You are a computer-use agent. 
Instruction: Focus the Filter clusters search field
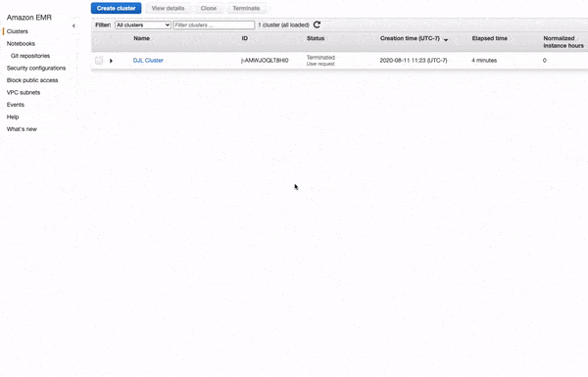[x=214, y=25]
